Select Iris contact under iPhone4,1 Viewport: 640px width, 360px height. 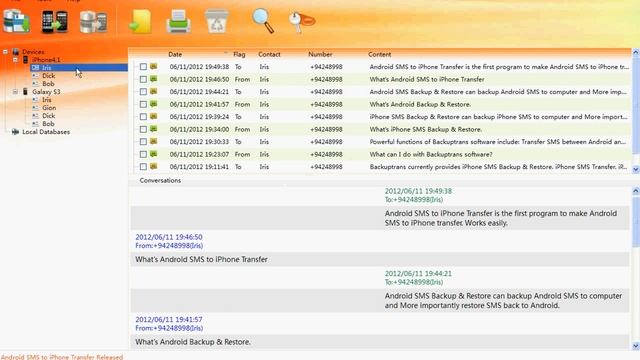[47, 68]
